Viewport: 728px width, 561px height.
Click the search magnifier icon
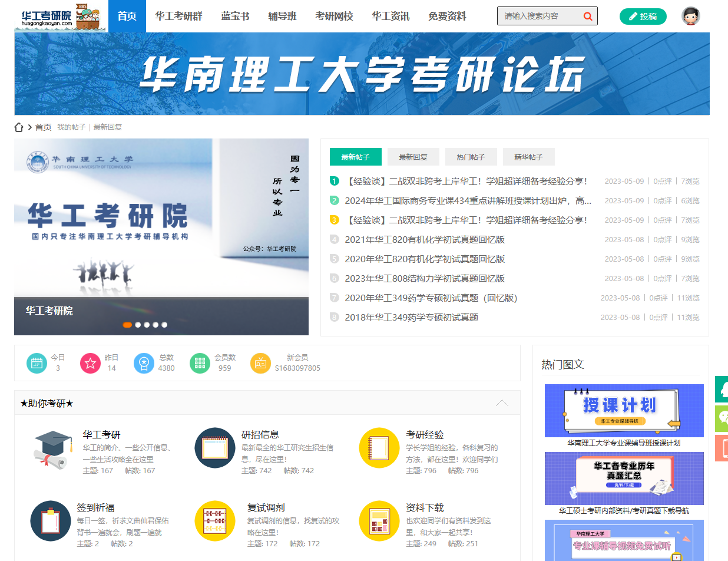click(x=588, y=16)
